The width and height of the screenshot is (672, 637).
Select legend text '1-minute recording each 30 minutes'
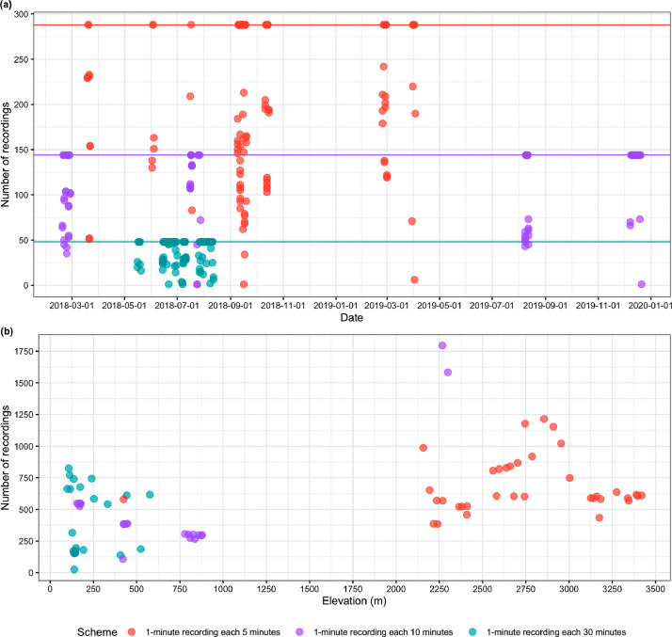(556, 632)
